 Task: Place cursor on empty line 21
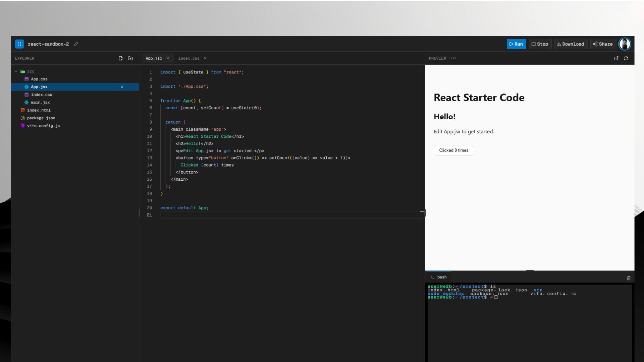[290, 215]
